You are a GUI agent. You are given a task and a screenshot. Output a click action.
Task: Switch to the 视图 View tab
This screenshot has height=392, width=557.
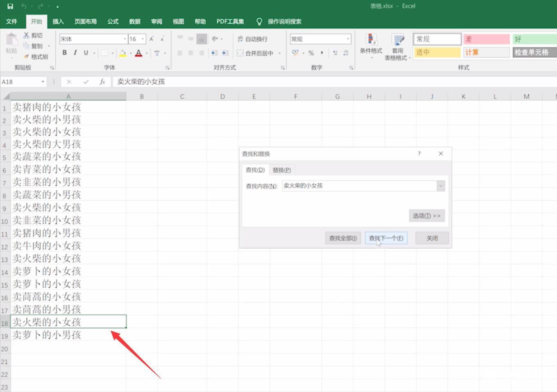178,21
